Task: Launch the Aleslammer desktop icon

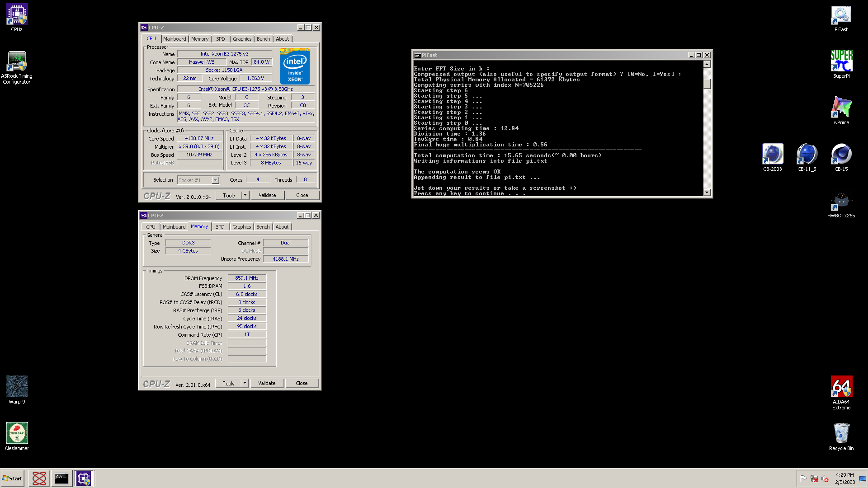Action: [x=17, y=436]
